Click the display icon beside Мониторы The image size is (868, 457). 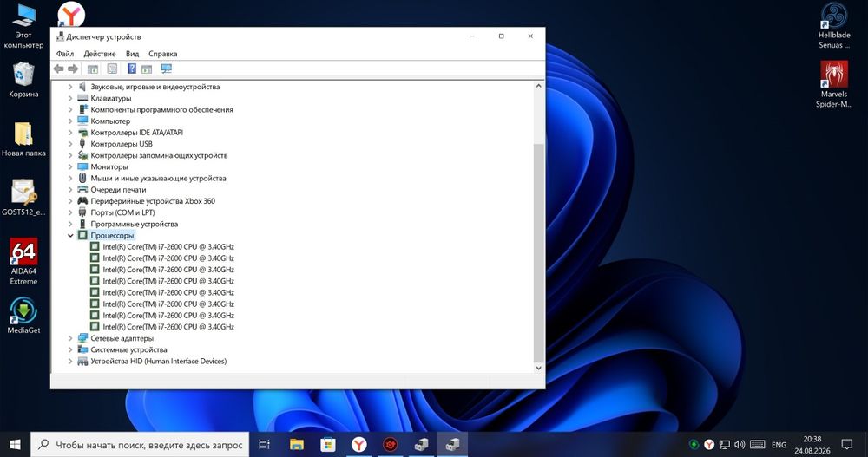tap(82, 166)
